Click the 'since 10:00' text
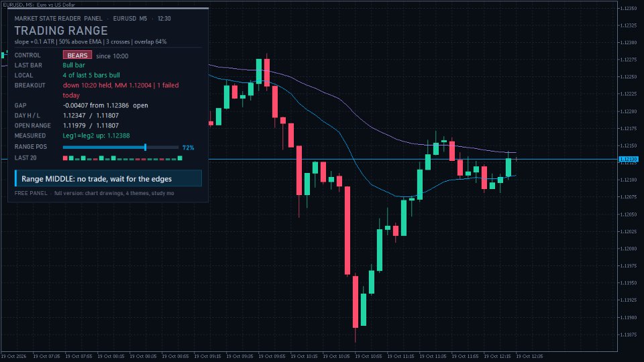The image size is (644, 362). 112,56
